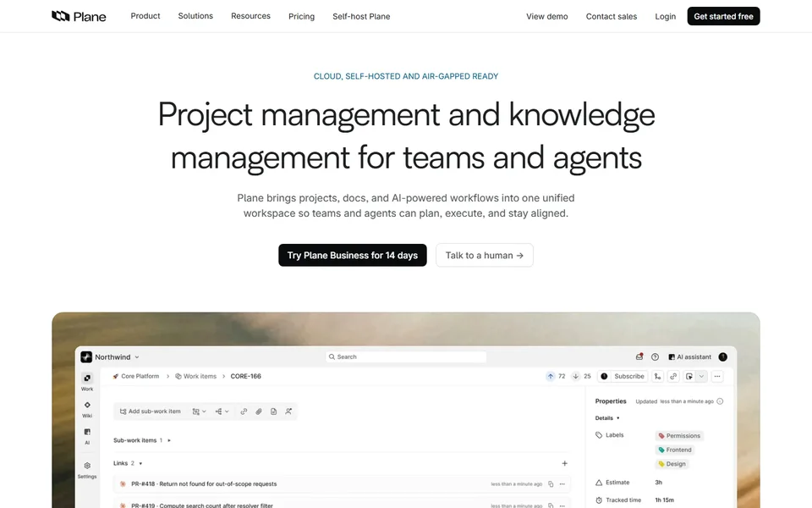The width and height of the screenshot is (812, 508).
Task: Expand the Northwind workspace dropdown
Action: click(x=137, y=357)
